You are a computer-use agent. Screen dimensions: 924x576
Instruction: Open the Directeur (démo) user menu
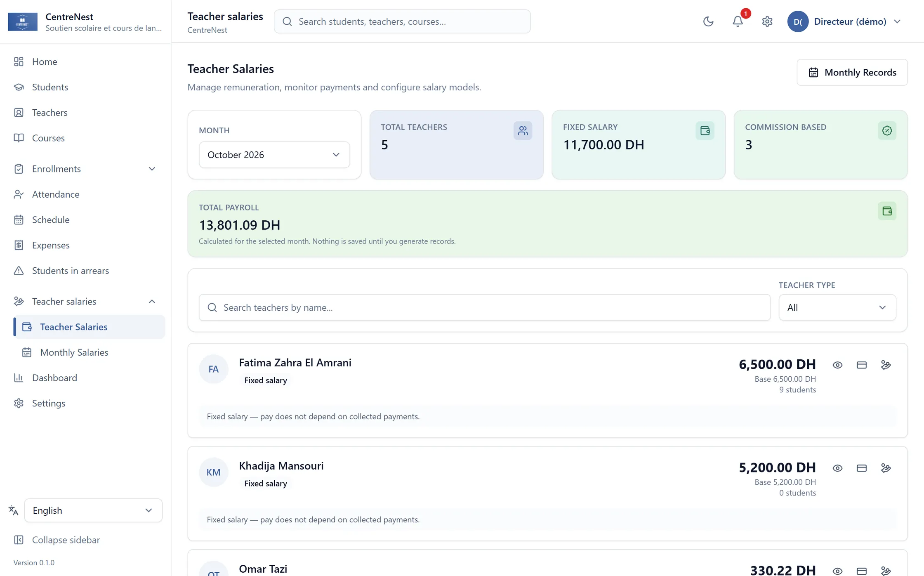coord(844,21)
